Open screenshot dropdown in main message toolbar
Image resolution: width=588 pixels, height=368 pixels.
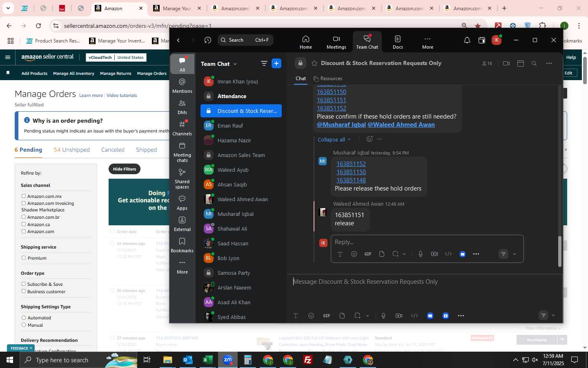(x=367, y=316)
